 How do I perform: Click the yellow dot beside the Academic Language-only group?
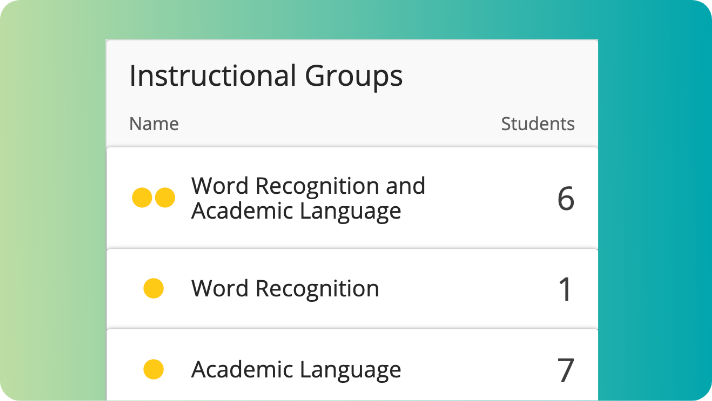[153, 369]
